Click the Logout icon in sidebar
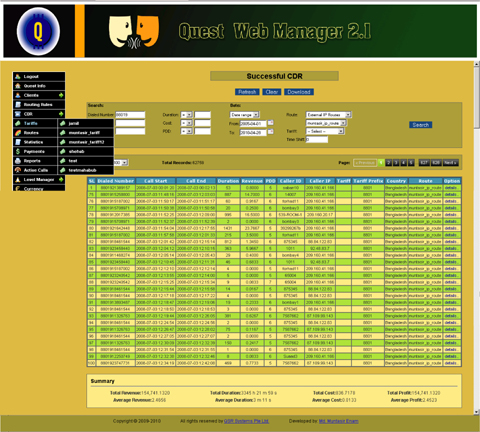 click(18, 77)
